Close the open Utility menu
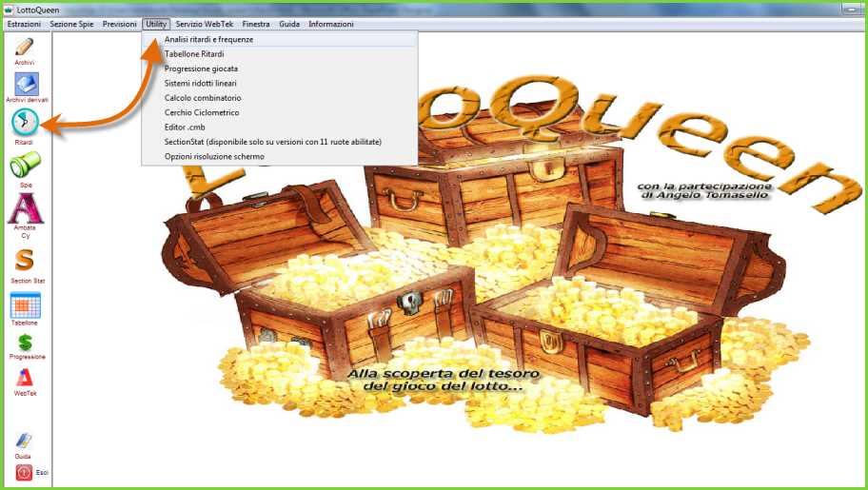The width and height of the screenshot is (868, 490). point(156,24)
